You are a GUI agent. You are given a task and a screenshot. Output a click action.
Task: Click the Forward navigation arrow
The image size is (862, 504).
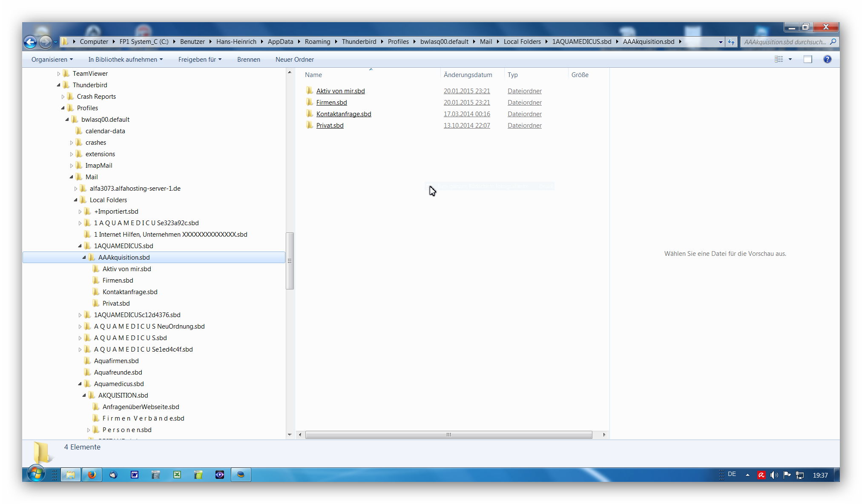(x=45, y=42)
